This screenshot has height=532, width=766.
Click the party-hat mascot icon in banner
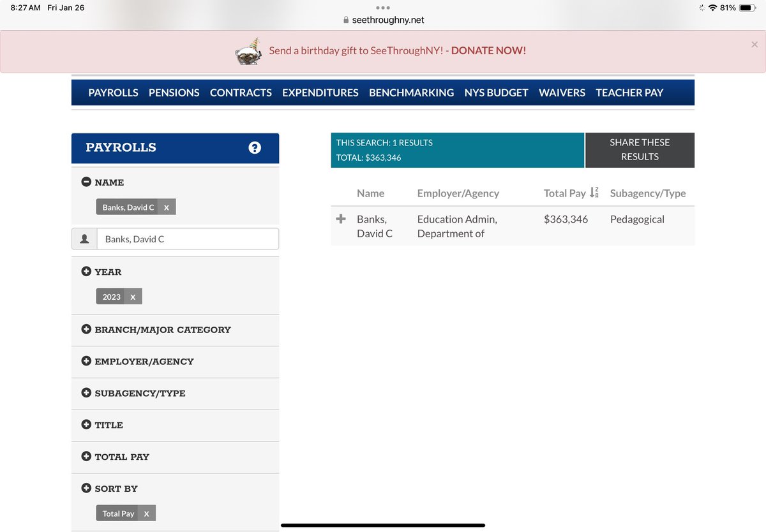pos(249,51)
